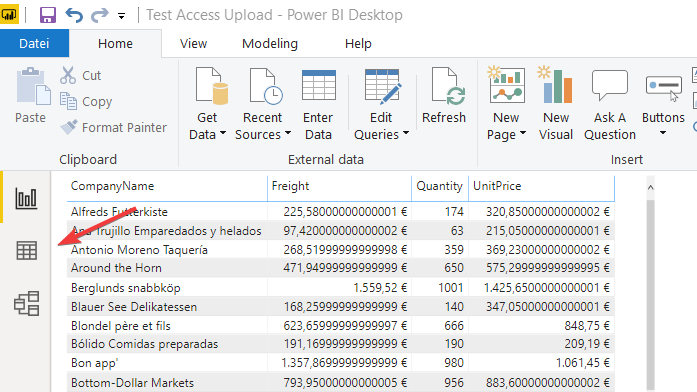Click the Save icon in title bar

(x=48, y=15)
